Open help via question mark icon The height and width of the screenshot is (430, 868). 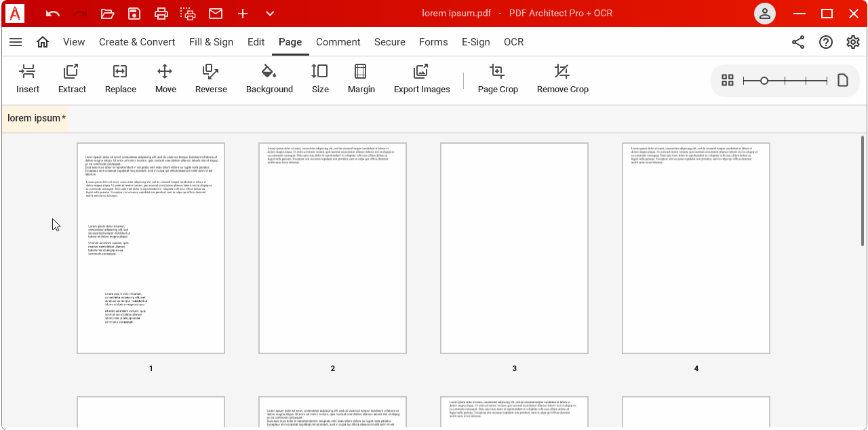coord(826,42)
